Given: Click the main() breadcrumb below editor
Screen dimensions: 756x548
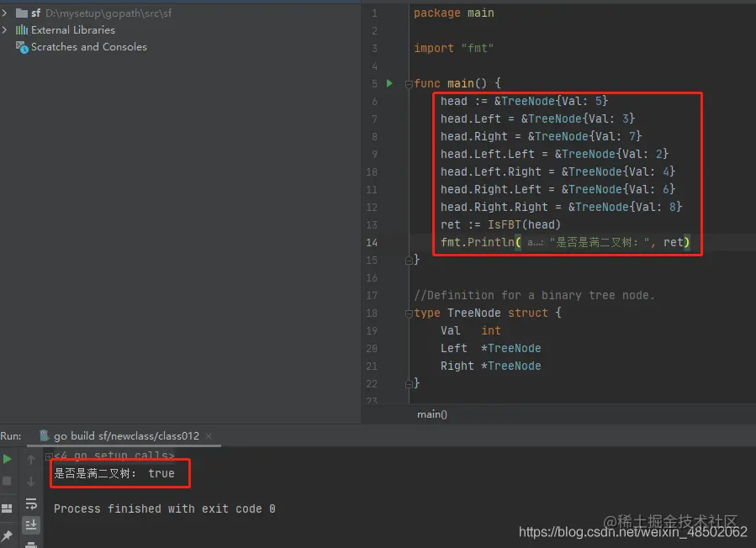Looking at the screenshot, I should [x=432, y=414].
